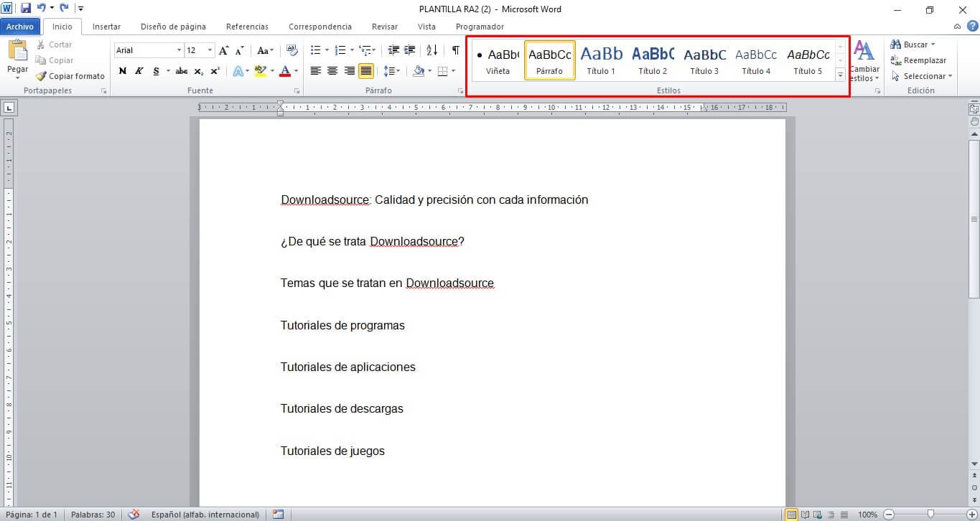
Task: Click the multilevel list icon
Action: [365, 50]
